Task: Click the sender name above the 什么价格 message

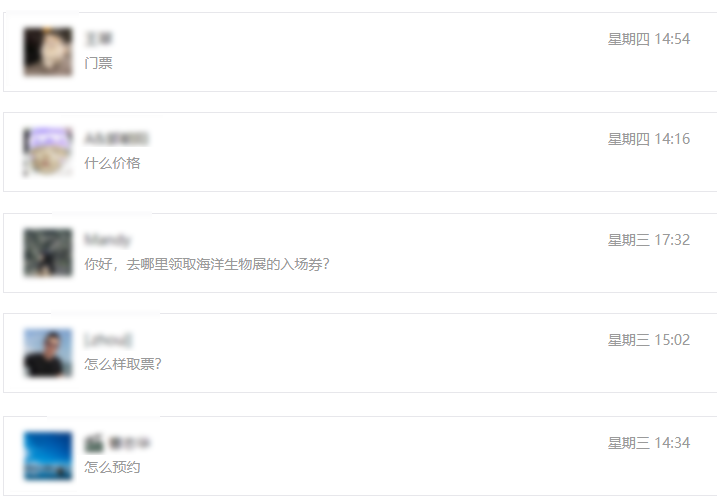Action: tap(116, 139)
